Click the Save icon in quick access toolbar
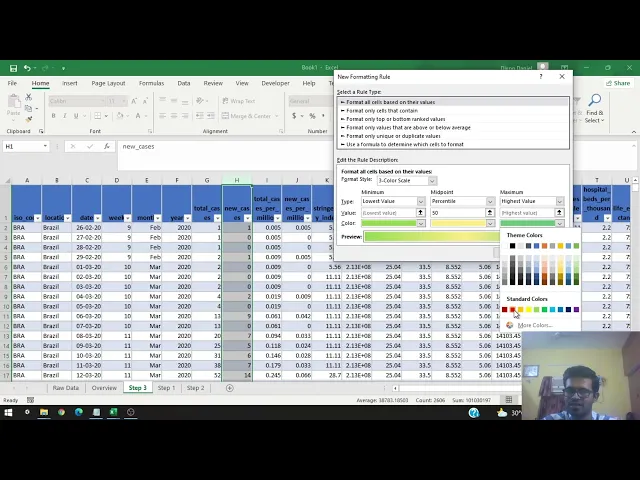640x480 pixels. pyautogui.click(x=13, y=68)
